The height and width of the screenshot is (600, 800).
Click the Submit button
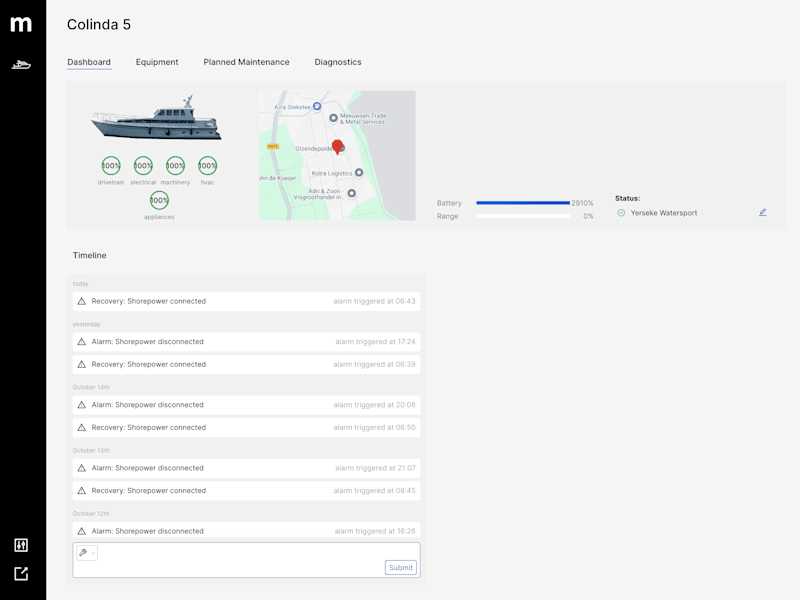tap(401, 567)
